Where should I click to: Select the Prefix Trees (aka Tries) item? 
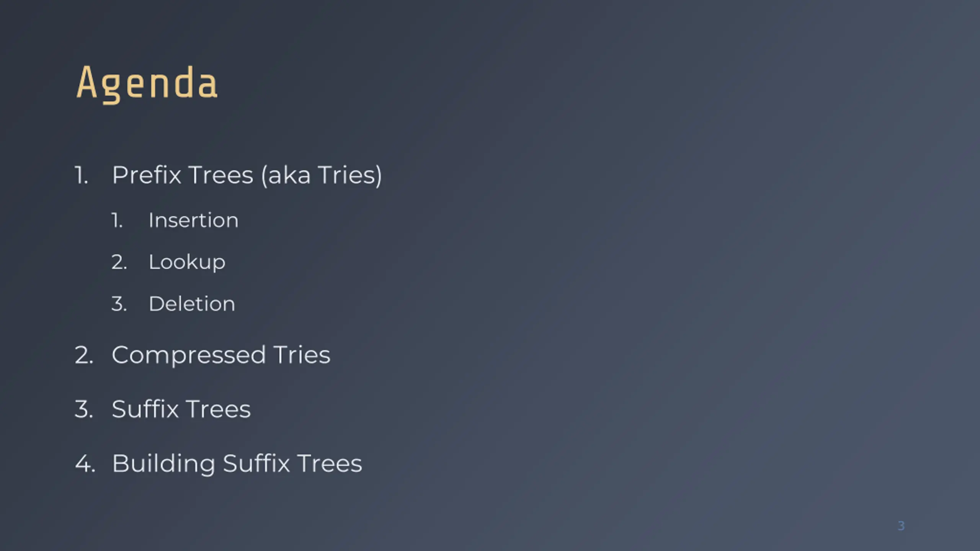click(247, 175)
